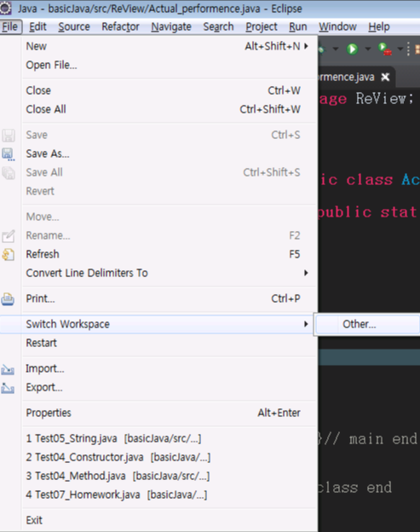Viewport: 420px width, 532px height.
Task: Open the Debug dropdown arrow in the toolbar
Action: coord(336,49)
